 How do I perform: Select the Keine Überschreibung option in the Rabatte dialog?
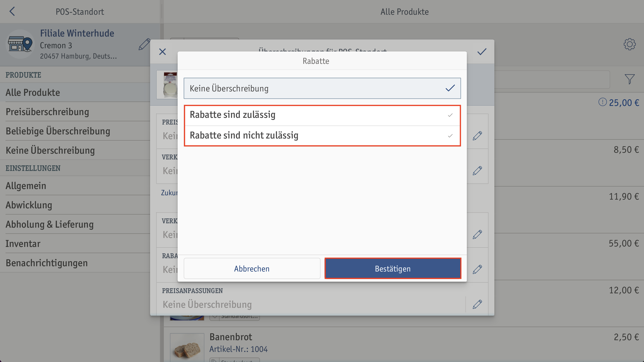pyautogui.click(x=322, y=88)
